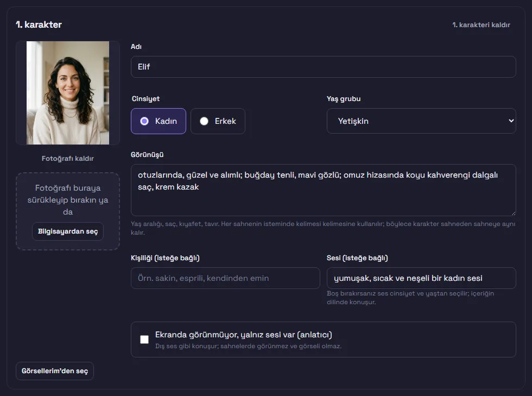Remove character via 1. karakteri kaldır link
This screenshot has width=532, height=396.
pos(481,25)
